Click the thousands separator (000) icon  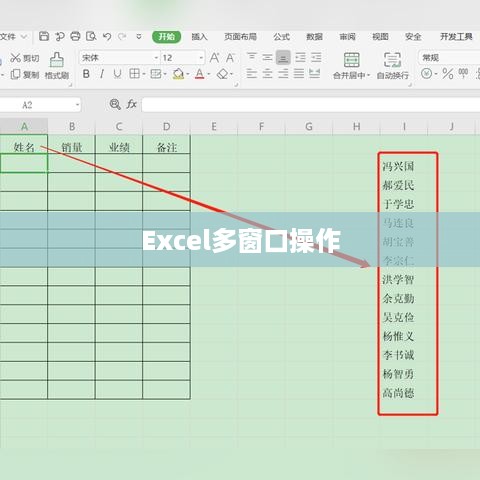(463, 74)
